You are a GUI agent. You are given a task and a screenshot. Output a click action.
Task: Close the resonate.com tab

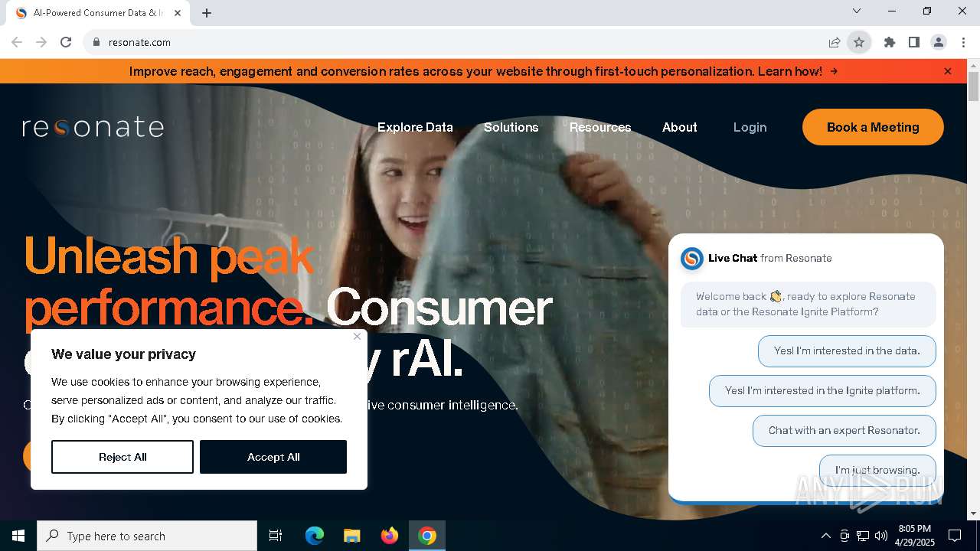[x=178, y=13]
